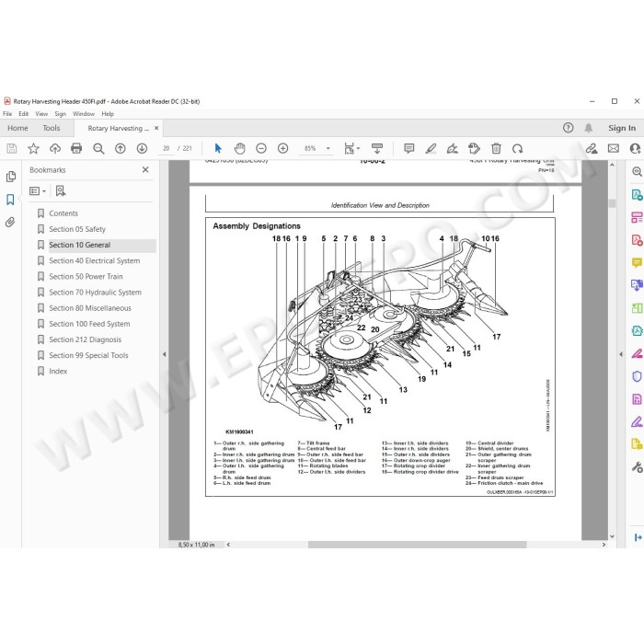Jump to Section 40 Electrical System
The height and width of the screenshot is (644, 644).
coord(95,260)
